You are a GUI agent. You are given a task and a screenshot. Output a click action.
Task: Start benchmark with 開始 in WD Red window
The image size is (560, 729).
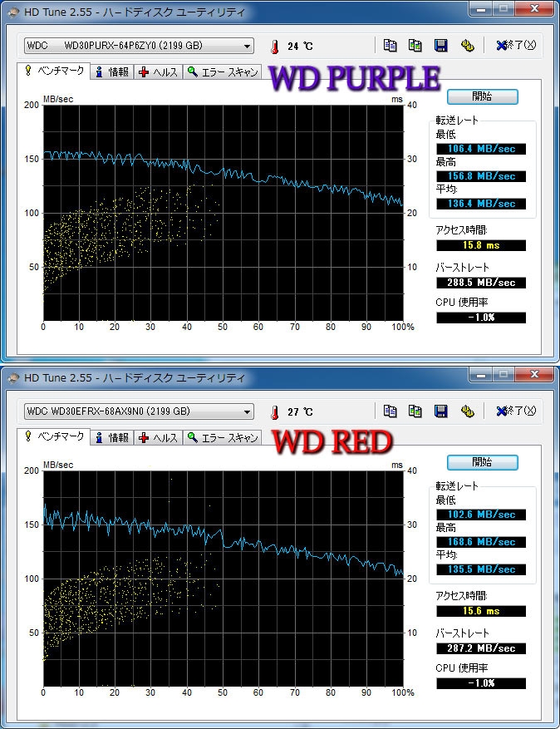pyautogui.click(x=483, y=463)
